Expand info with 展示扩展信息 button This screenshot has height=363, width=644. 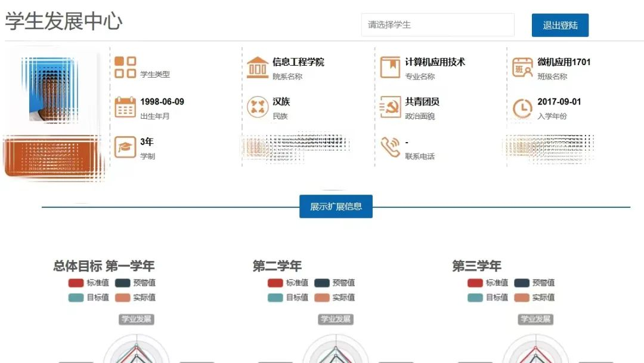point(336,207)
